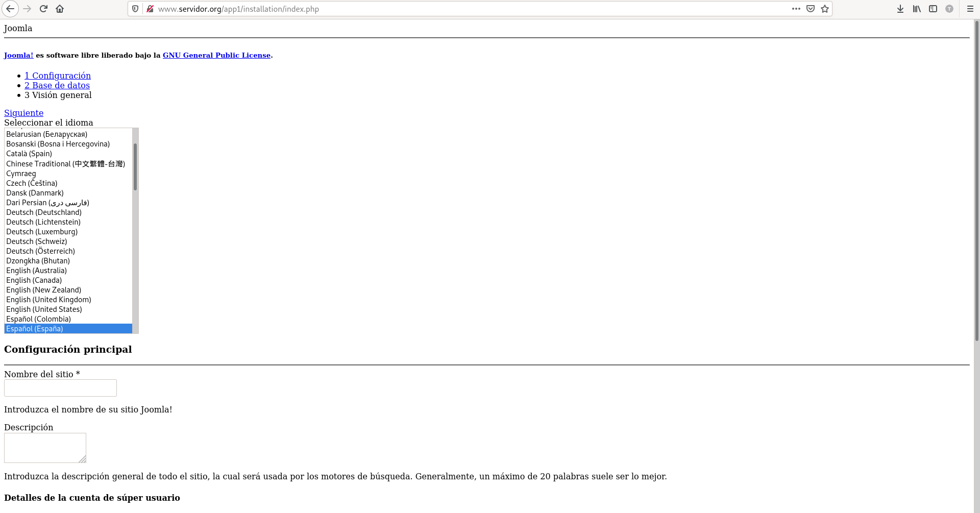This screenshot has width=980, height=513.
Task: Open the downloads arrow icon
Action: coord(900,9)
